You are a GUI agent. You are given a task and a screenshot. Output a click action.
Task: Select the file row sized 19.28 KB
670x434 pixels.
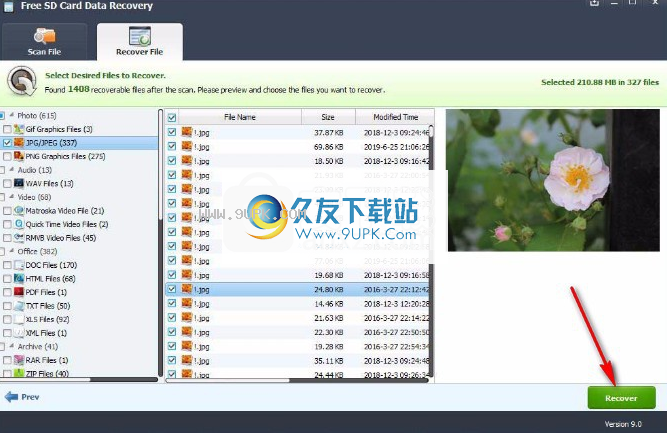[297, 346]
